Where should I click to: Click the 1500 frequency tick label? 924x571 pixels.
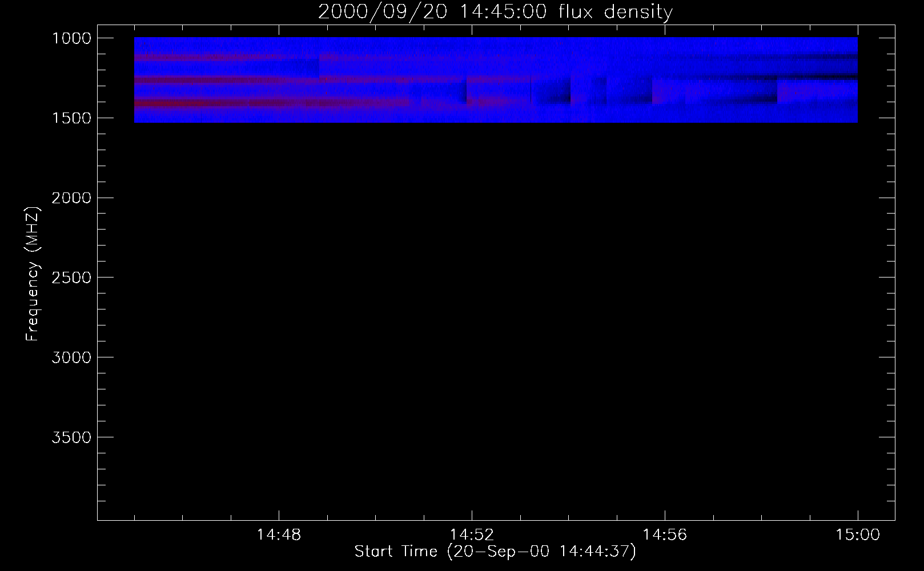click(x=71, y=118)
